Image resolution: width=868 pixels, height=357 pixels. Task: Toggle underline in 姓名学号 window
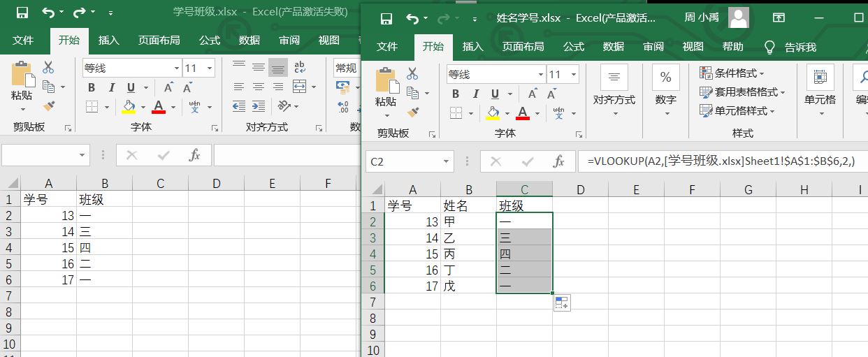[x=495, y=94]
